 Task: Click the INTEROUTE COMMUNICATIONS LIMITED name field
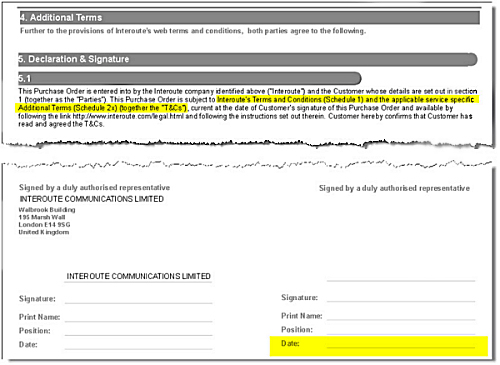138,276
